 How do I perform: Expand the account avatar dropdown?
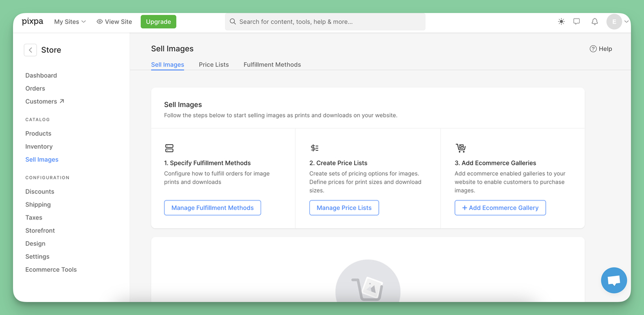coord(617,22)
